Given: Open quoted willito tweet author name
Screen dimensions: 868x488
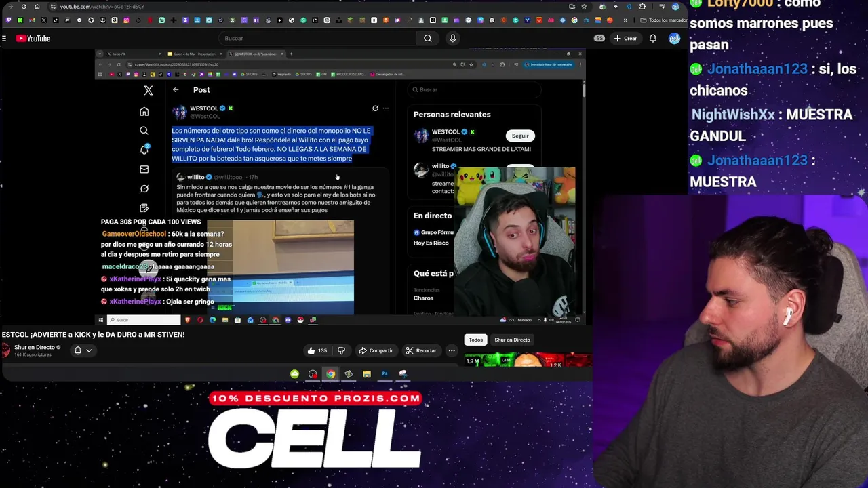Looking at the screenshot, I should [196, 177].
